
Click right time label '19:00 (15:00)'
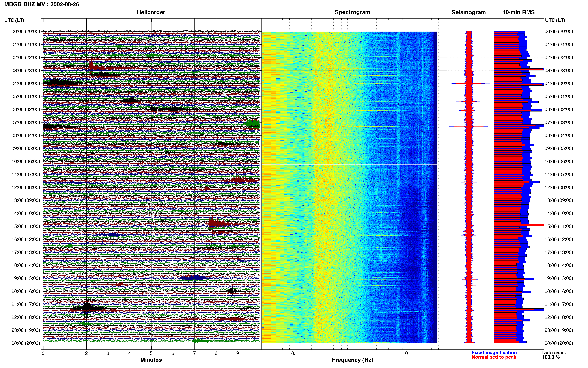tap(559, 278)
